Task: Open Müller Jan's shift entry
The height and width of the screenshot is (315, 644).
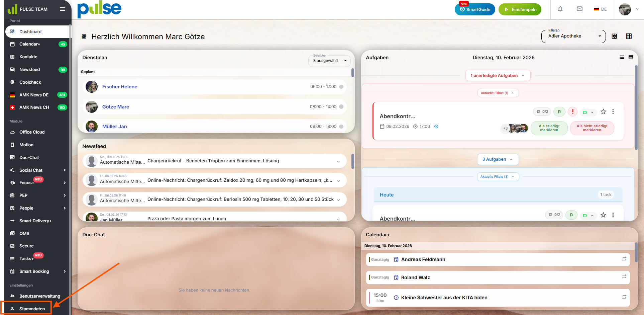Action: pos(214,127)
